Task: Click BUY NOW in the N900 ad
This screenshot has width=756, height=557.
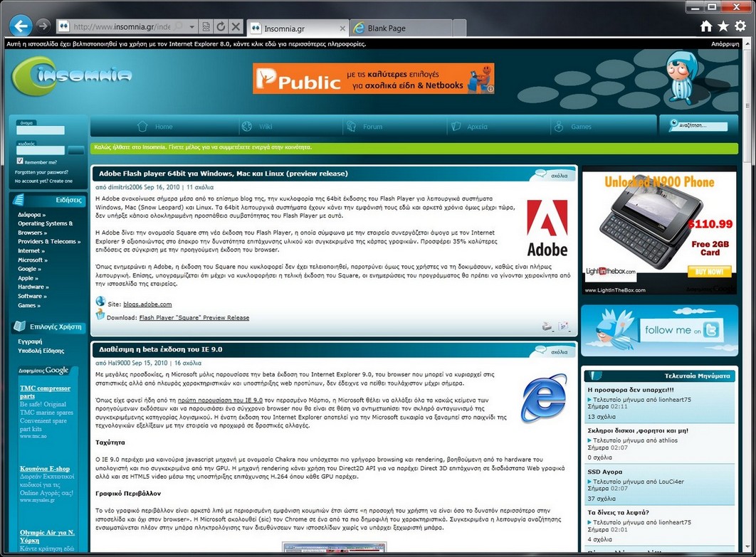Action: click(709, 272)
